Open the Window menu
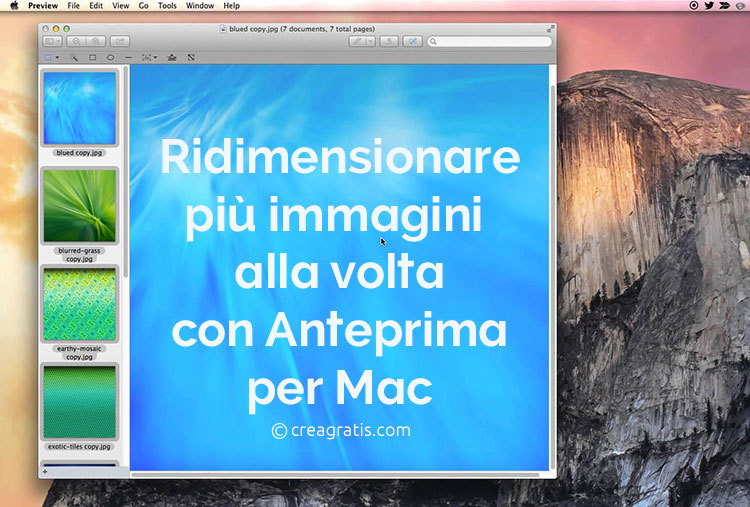This screenshot has height=507, width=750. point(200,6)
